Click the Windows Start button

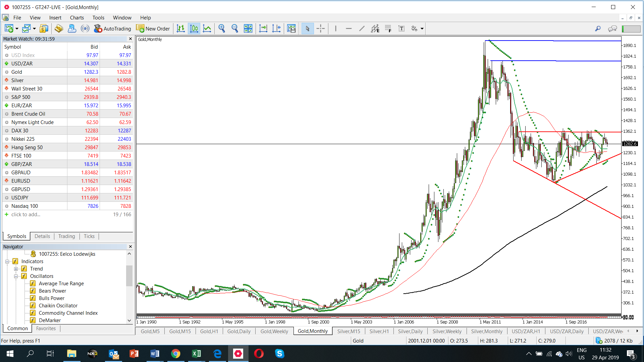tap(10, 354)
